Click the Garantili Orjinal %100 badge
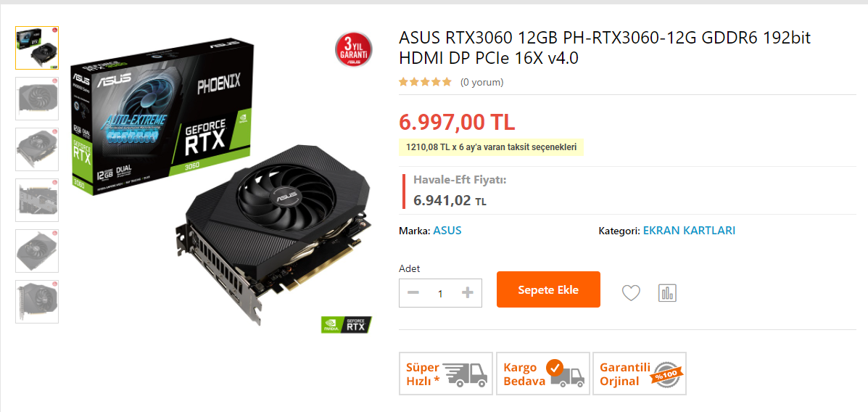Image resolution: width=868 pixels, height=412 pixels. (640, 374)
